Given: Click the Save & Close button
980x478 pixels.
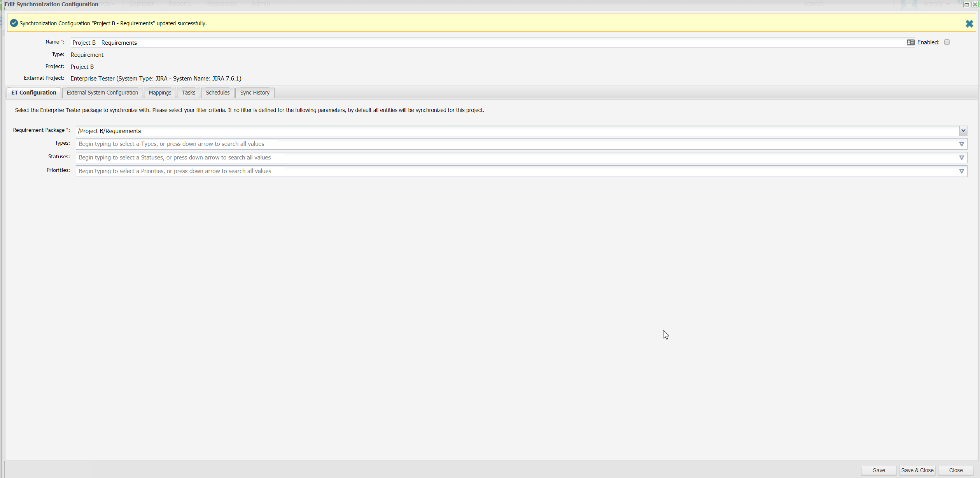Looking at the screenshot, I should [x=917, y=470].
